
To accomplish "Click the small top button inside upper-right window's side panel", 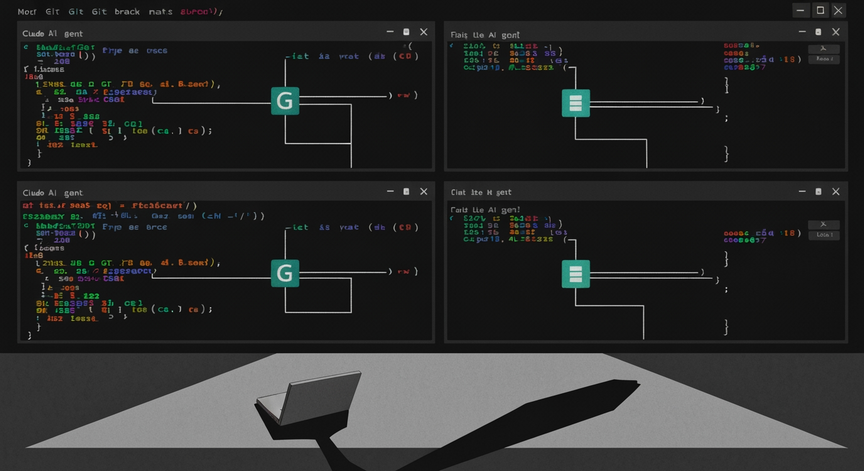I will click(x=824, y=48).
